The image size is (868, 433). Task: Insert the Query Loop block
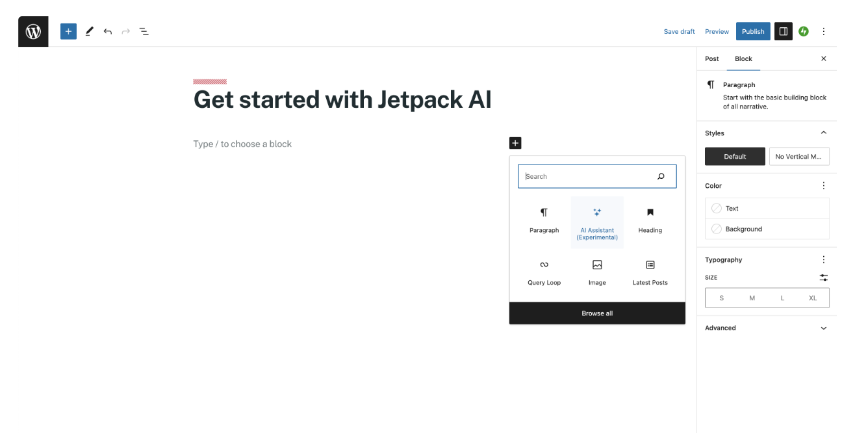click(x=544, y=272)
